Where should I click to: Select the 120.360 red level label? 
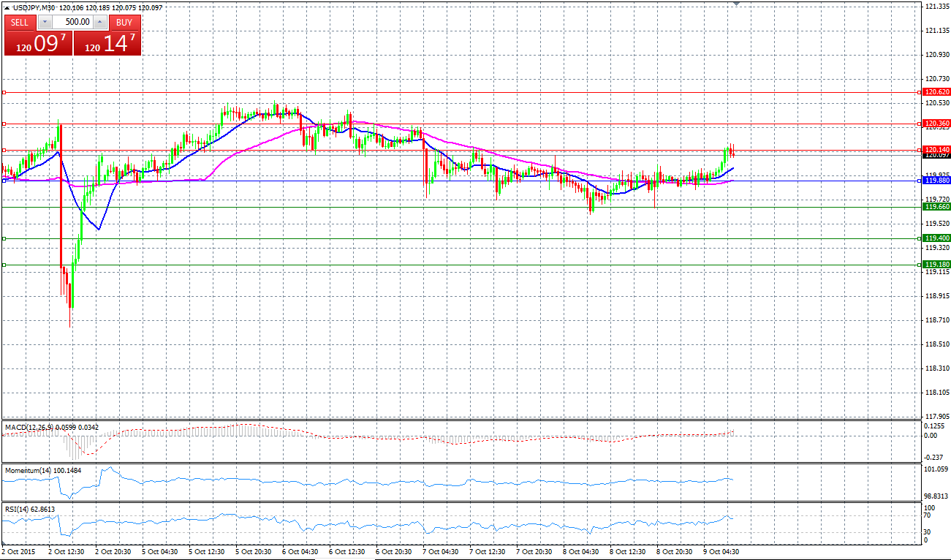point(936,124)
